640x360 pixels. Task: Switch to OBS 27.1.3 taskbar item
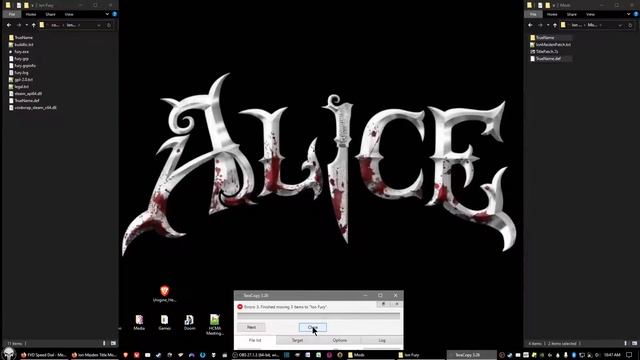(256, 355)
